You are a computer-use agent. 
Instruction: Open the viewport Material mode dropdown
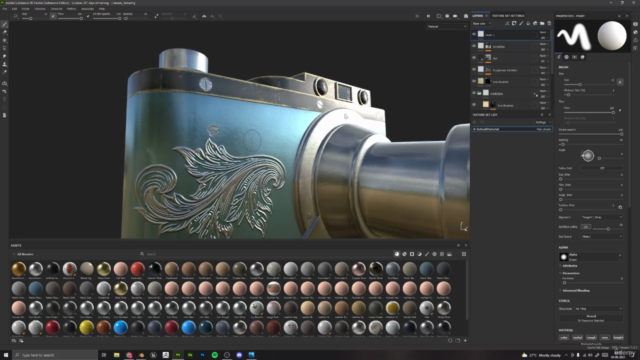[447, 27]
